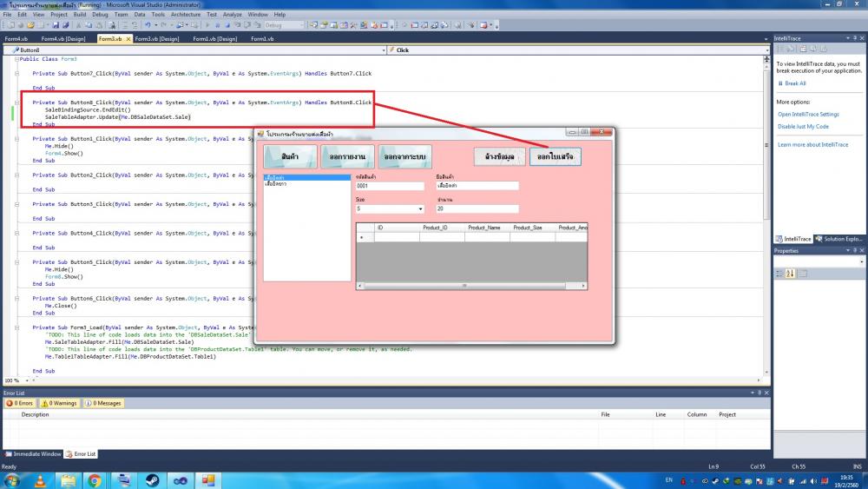Close the Form3.vb tab

click(128, 39)
